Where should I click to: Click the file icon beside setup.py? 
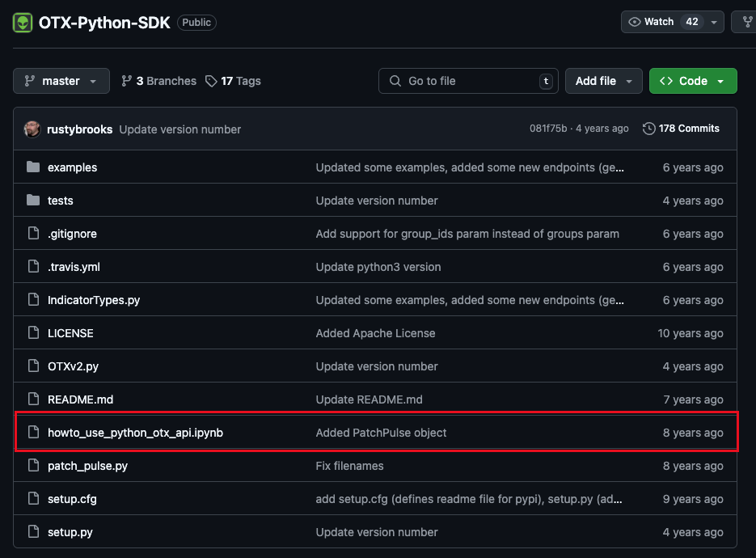[33, 531]
